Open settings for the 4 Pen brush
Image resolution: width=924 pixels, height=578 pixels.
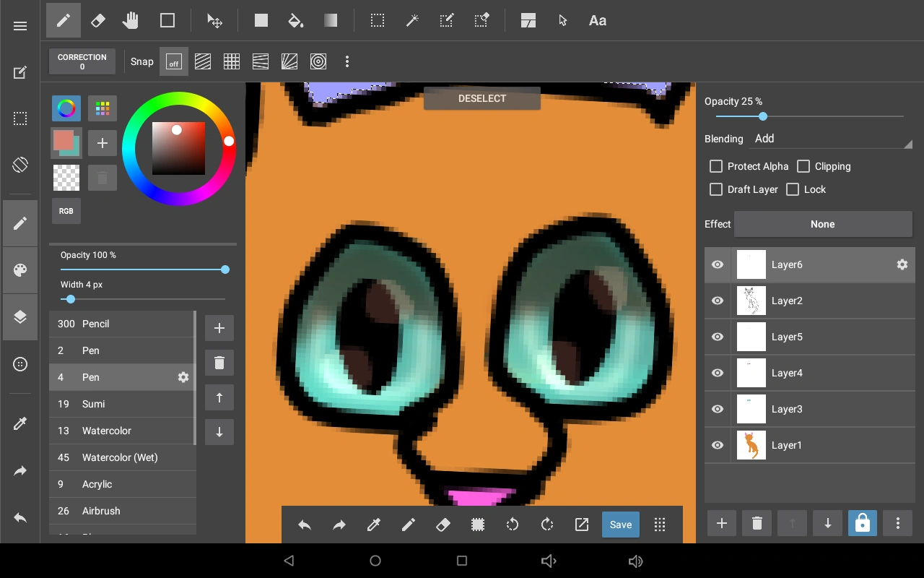coord(183,377)
